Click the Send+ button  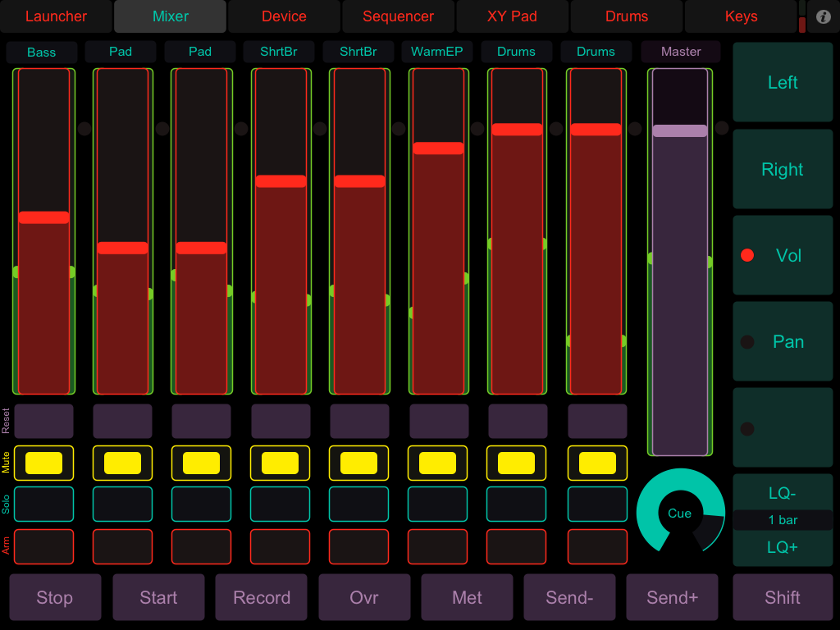672,597
